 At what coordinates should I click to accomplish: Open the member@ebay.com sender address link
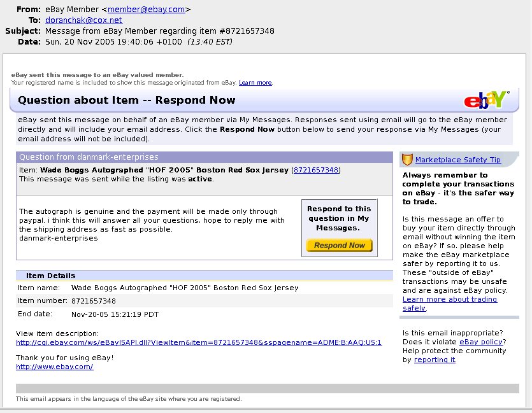[x=147, y=10]
